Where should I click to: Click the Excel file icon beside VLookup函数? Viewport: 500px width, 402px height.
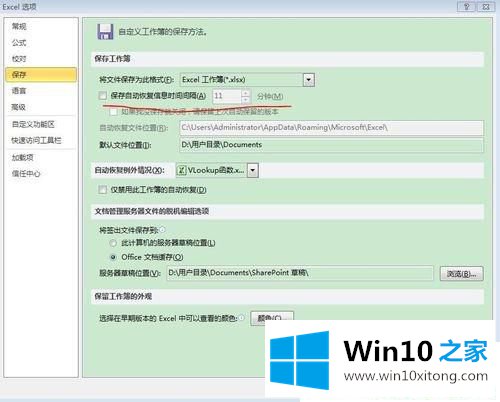click(181, 170)
